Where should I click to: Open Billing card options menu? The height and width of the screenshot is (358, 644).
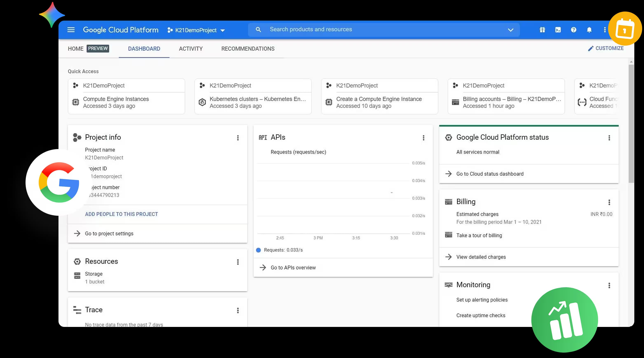coord(609,202)
